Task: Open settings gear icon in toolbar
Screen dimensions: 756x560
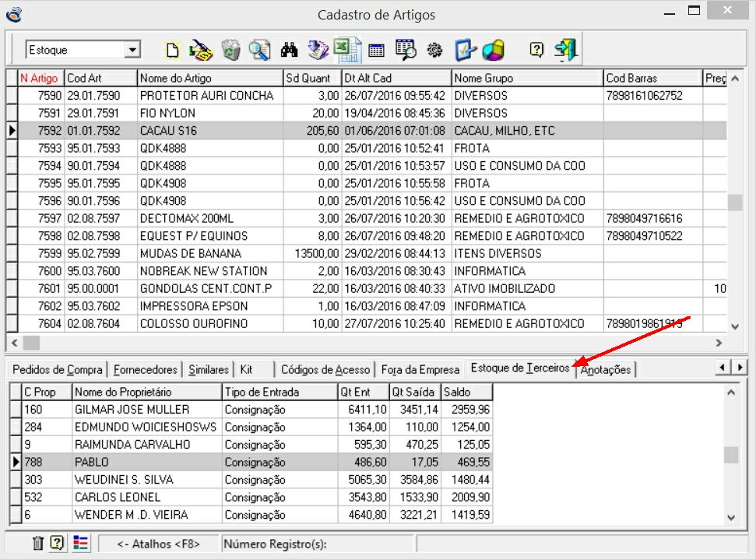Action: coord(434,50)
